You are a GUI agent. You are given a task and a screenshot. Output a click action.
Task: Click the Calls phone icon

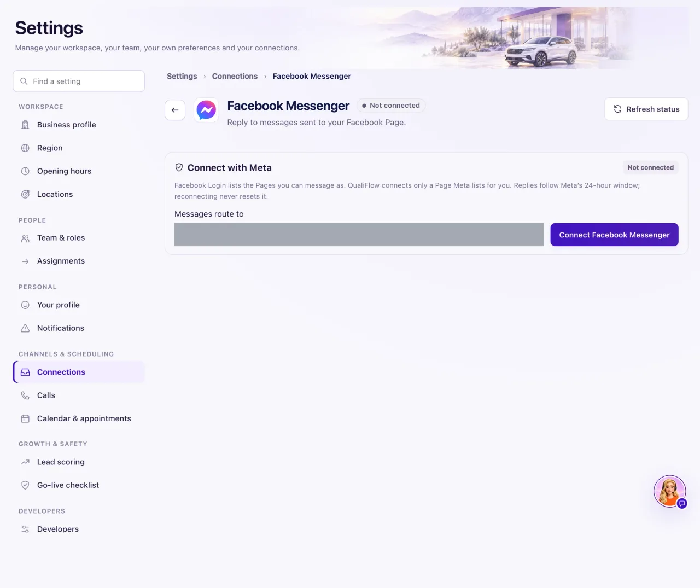(25, 395)
